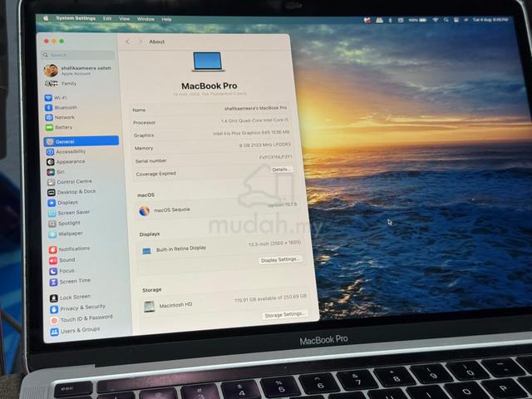The image size is (532, 399).
Task: Open Users & Groups settings
Action: [x=76, y=331]
